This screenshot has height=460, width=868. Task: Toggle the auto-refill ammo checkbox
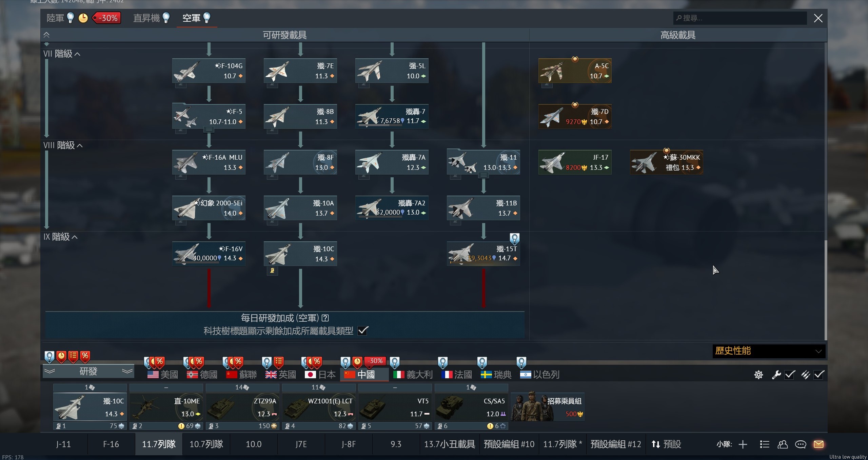(x=819, y=375)
